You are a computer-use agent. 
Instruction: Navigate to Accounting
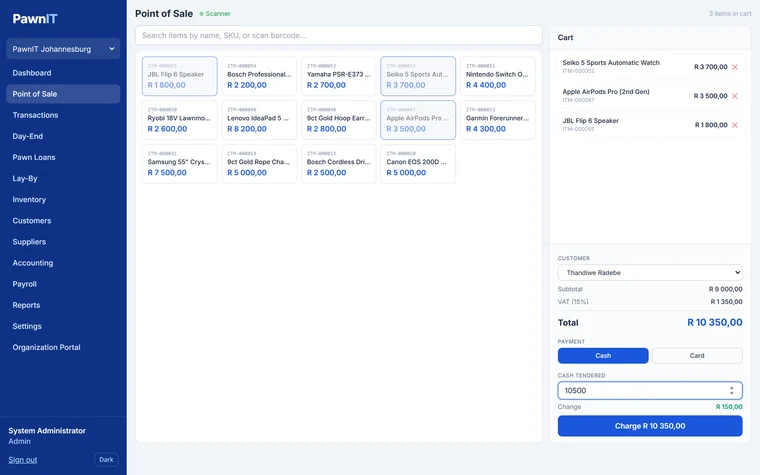tap(63, 263)
